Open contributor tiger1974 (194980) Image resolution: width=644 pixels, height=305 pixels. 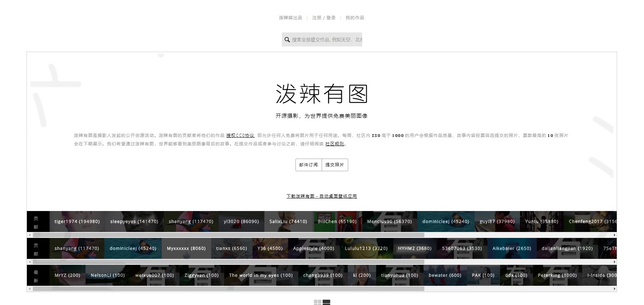click(x=77, y=222)
